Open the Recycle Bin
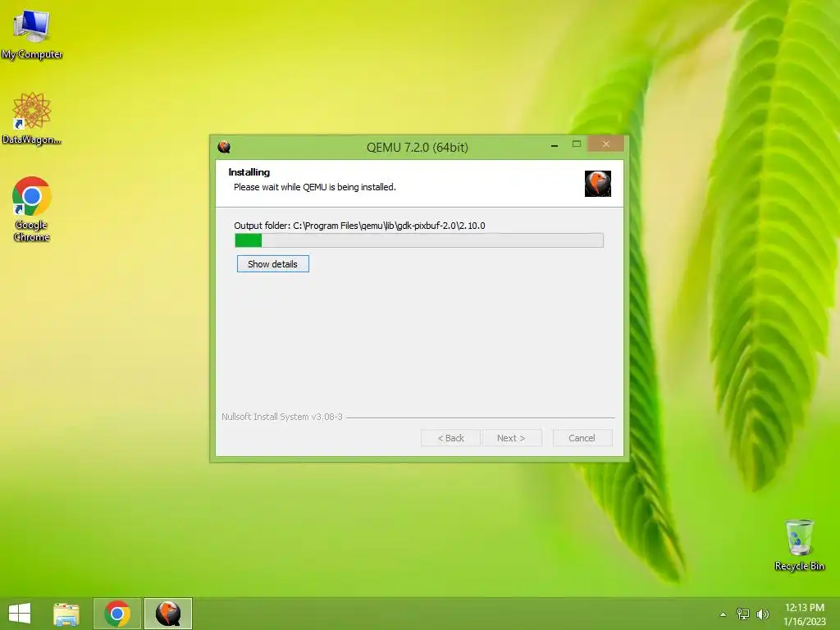Screen dimensions: 840x630 pos(799,545)
